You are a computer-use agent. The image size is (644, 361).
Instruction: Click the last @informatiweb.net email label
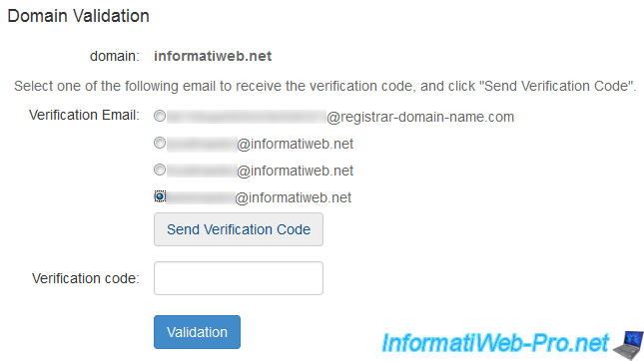pos(293,197)
